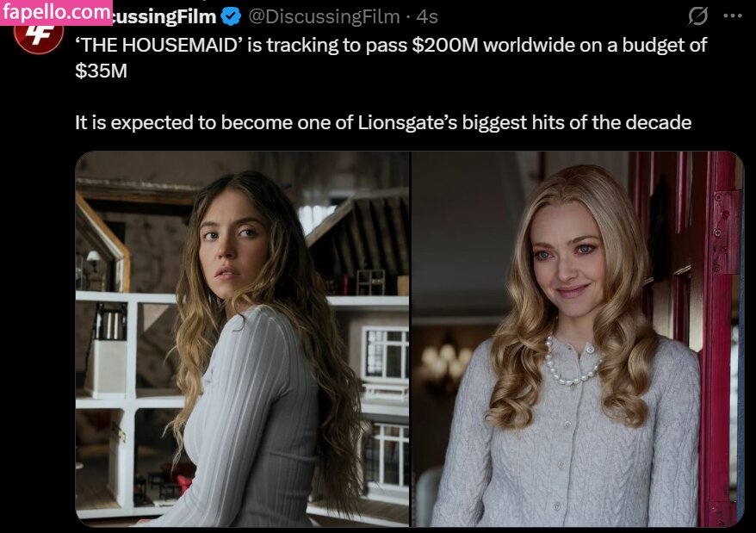This screenshot has width=756, height=533.
Task: Click the 'biggest hits of the decade' phrase
Action: point(577,122)
